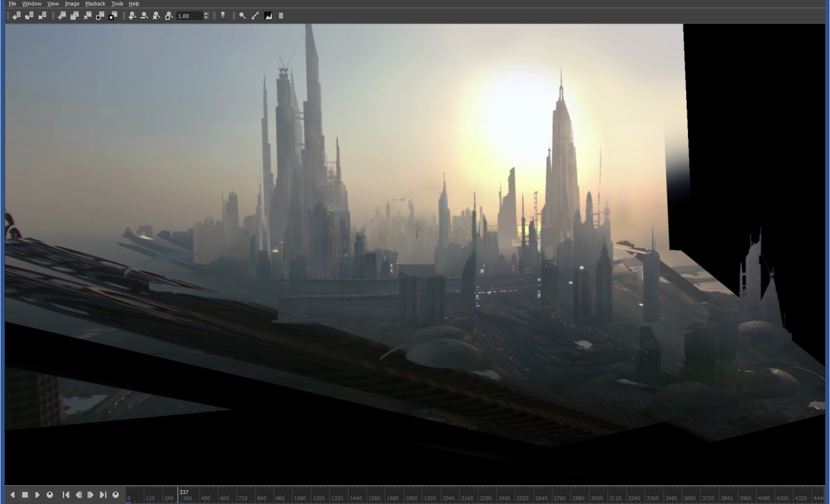
Task: Toggle the round button before the timeline
Action: pos(115,495)
